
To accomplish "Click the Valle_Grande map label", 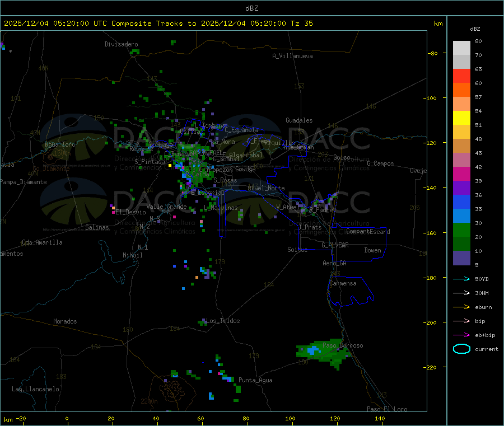I will pos(166,207).
